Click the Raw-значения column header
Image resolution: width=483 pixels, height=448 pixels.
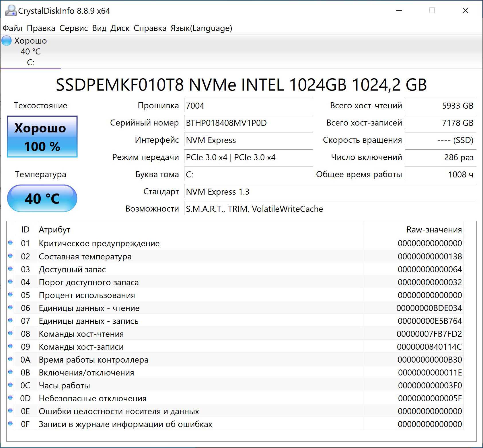click(434, 230)
